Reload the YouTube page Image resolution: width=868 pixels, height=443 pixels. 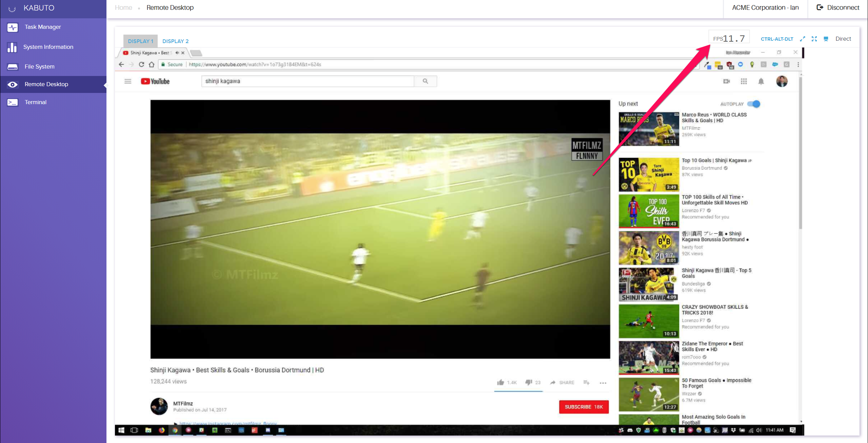point(141,64)
